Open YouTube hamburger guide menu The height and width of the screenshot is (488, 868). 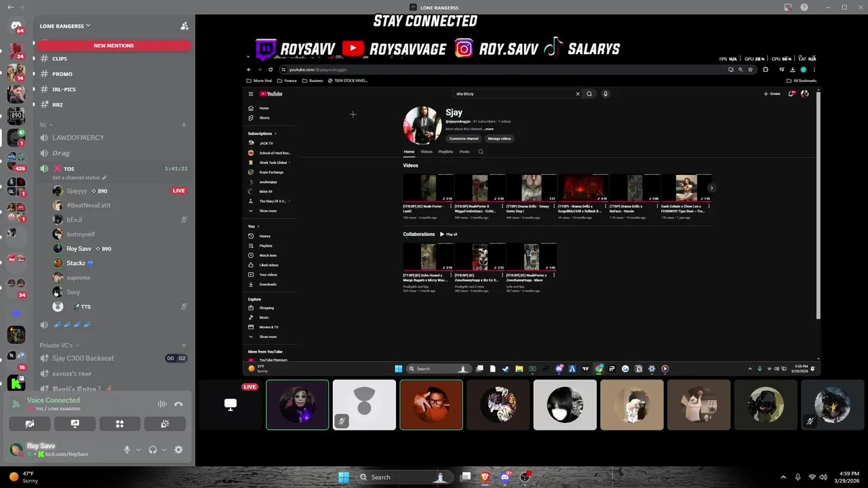tap(250, 94)
